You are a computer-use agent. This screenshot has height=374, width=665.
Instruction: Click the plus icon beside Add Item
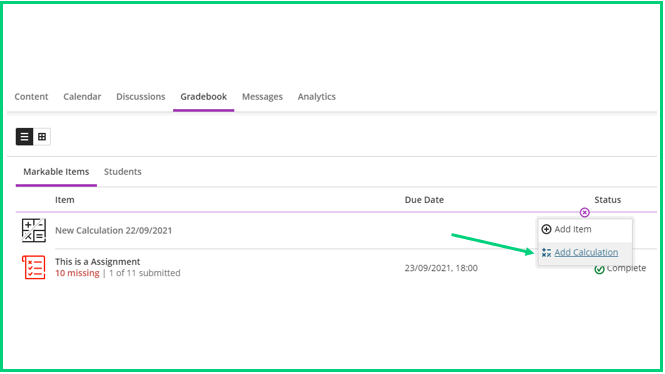[546, 229]
